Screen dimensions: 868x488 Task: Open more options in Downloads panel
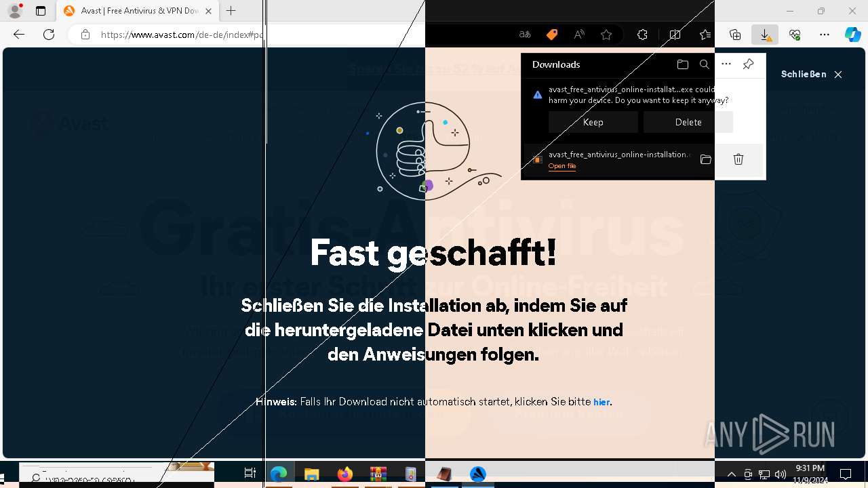[726, 64]
